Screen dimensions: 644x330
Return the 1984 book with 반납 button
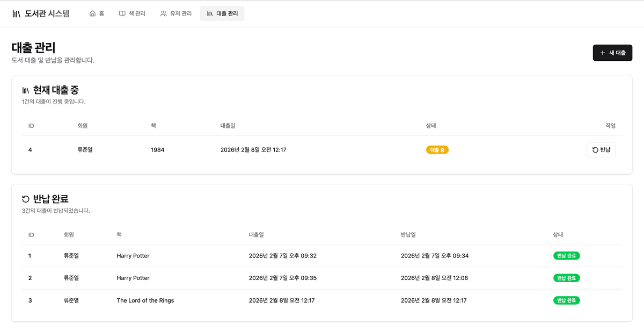601,150
